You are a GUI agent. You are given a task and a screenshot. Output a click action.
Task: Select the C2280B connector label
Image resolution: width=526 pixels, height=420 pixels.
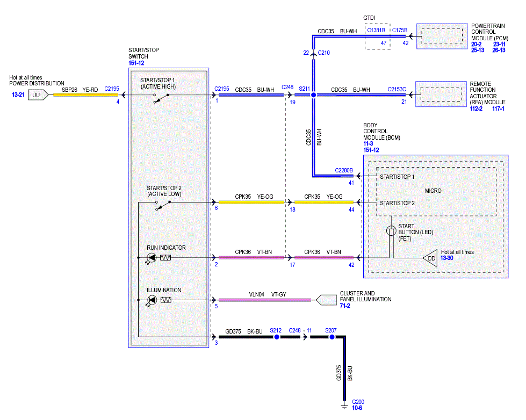coord(344,170)
